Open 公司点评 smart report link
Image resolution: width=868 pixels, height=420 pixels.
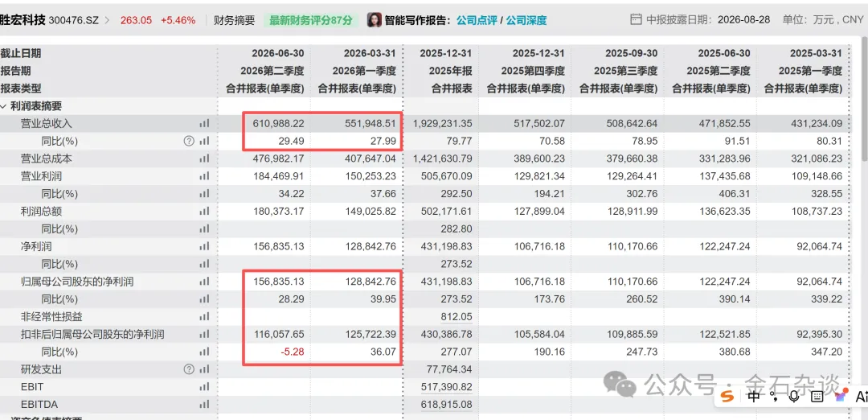477,20
